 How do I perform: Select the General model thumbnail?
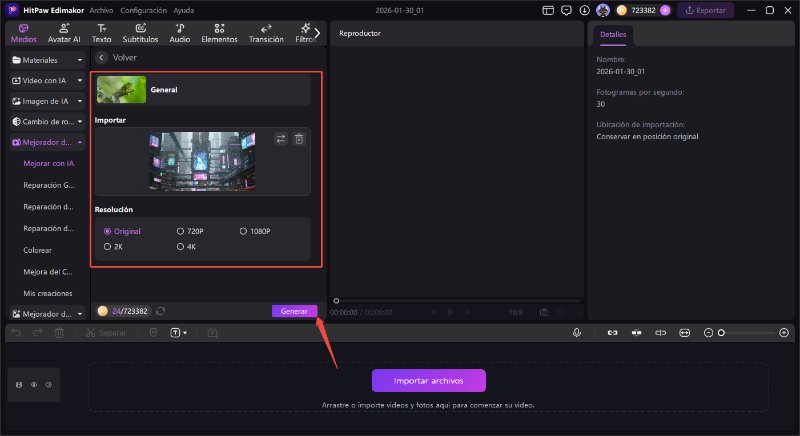click(121, 90)
